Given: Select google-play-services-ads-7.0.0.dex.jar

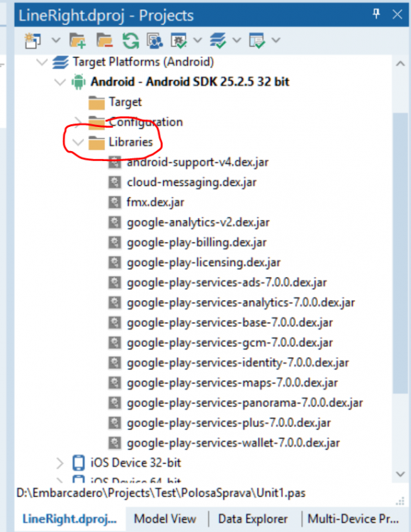Looking at the screenshot, I should 226,282.
